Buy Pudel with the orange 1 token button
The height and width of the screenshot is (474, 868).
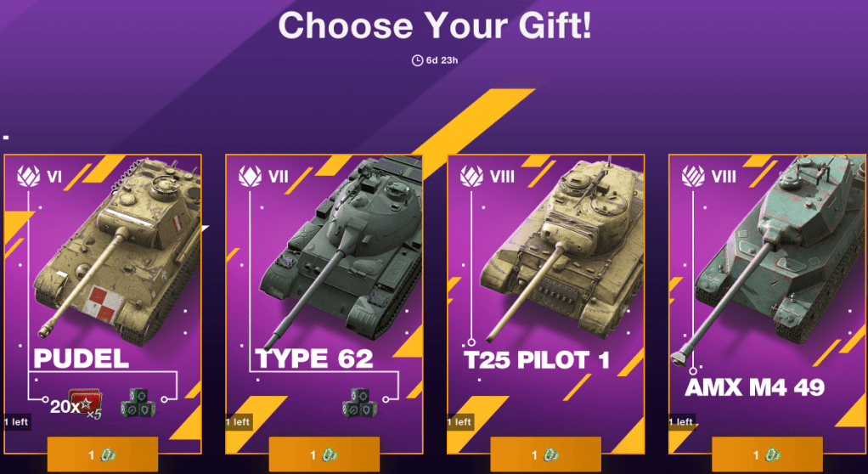point(103,454)
